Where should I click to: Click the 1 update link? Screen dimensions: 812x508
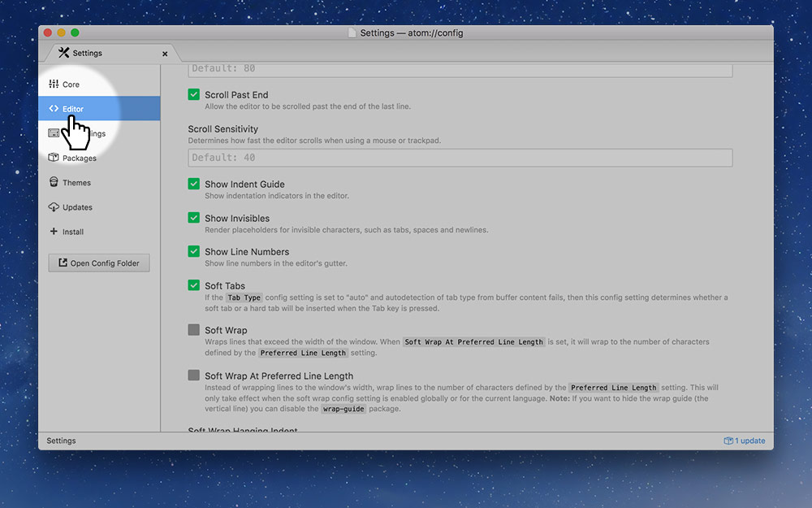pos(745,441)
